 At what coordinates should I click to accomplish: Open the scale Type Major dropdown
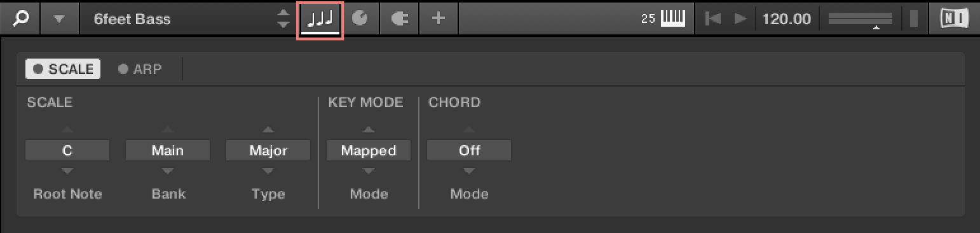(x=268, y=151)
